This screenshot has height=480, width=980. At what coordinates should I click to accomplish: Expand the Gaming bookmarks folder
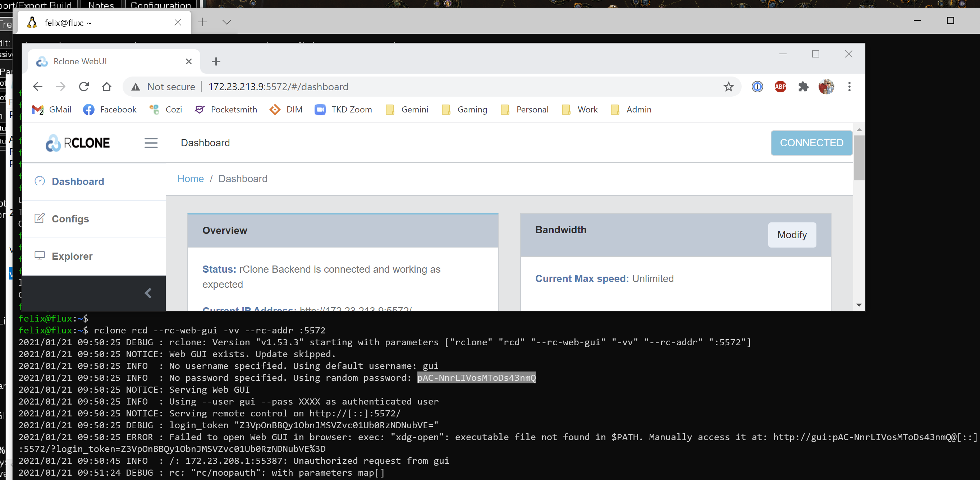(x=464, y=110)
